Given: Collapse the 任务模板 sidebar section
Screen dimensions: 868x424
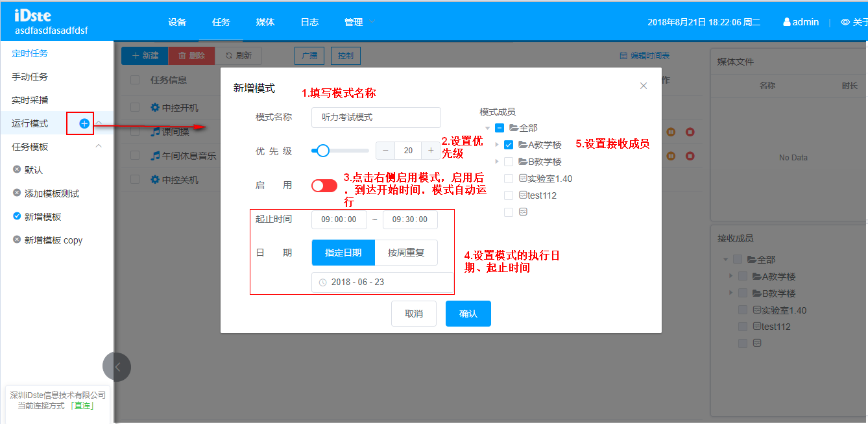Looking at the screenshot, I should tap(99, 146).
